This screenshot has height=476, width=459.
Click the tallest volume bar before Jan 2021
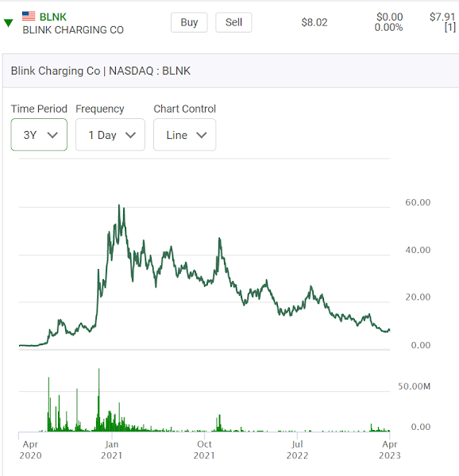98,400
